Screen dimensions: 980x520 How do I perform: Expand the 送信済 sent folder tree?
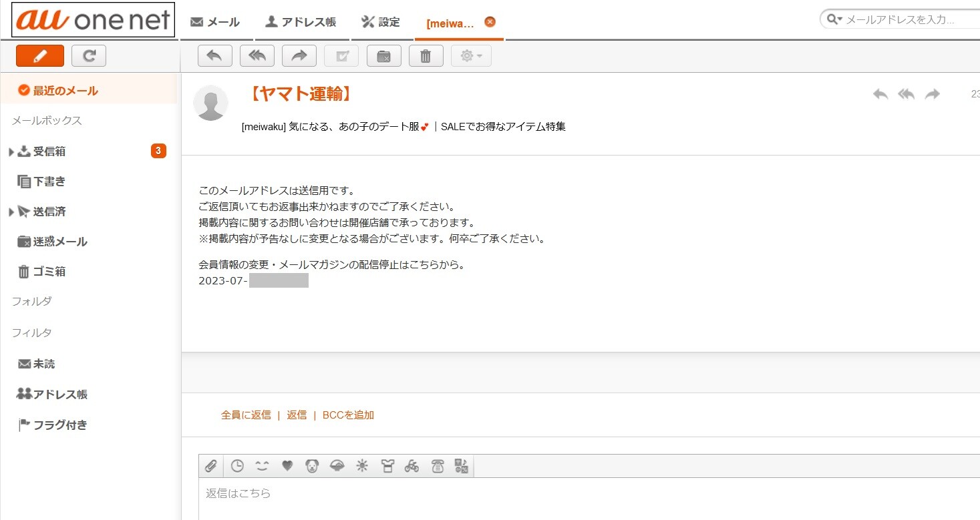coord(11,212)
